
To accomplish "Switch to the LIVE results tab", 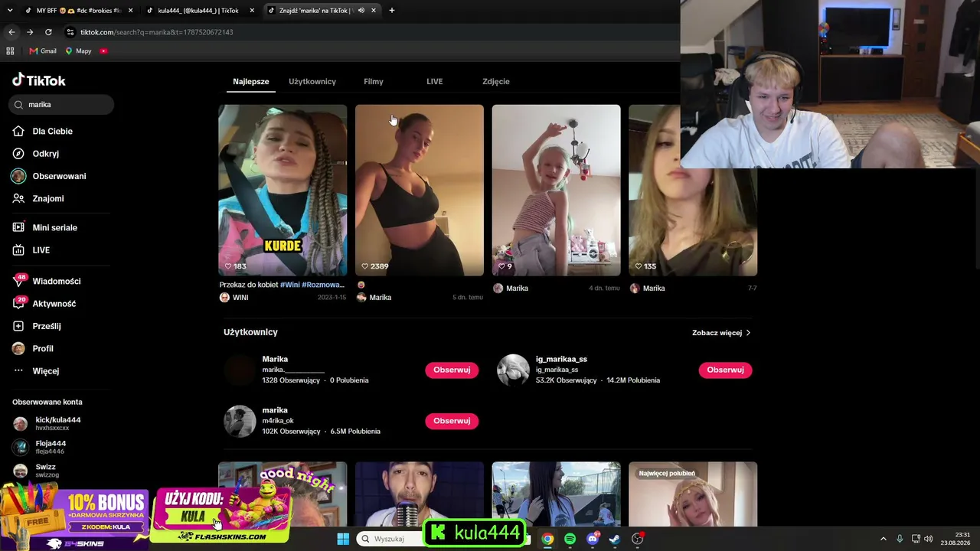I will (435, 81).
